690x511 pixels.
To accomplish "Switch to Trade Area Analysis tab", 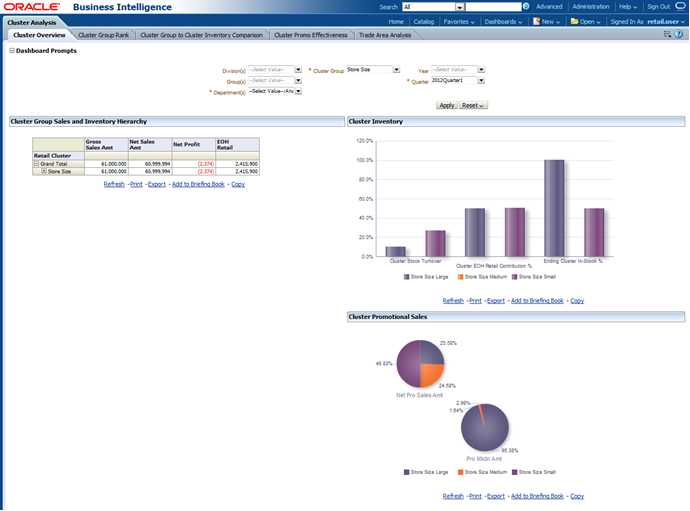I will [385, 35].
